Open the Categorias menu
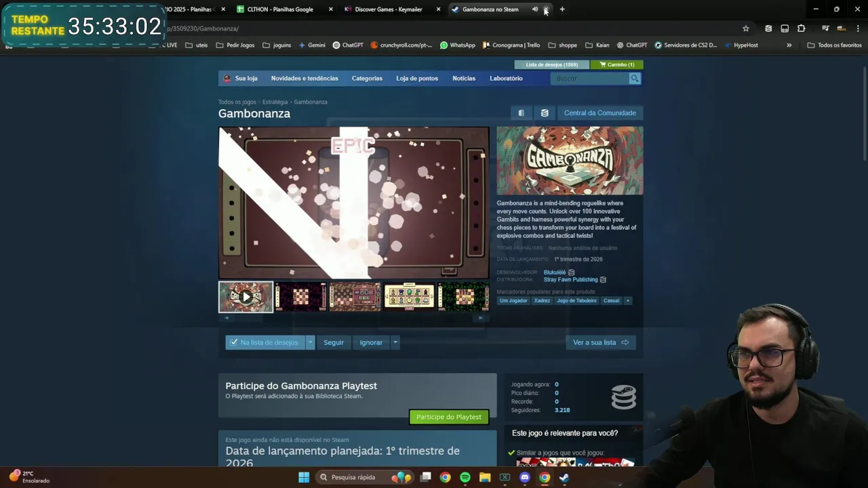 tap(367, 79)
